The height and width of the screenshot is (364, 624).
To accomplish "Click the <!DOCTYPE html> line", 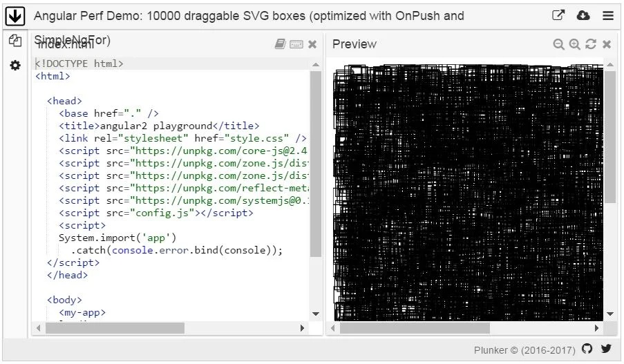I will pos(171,64).
